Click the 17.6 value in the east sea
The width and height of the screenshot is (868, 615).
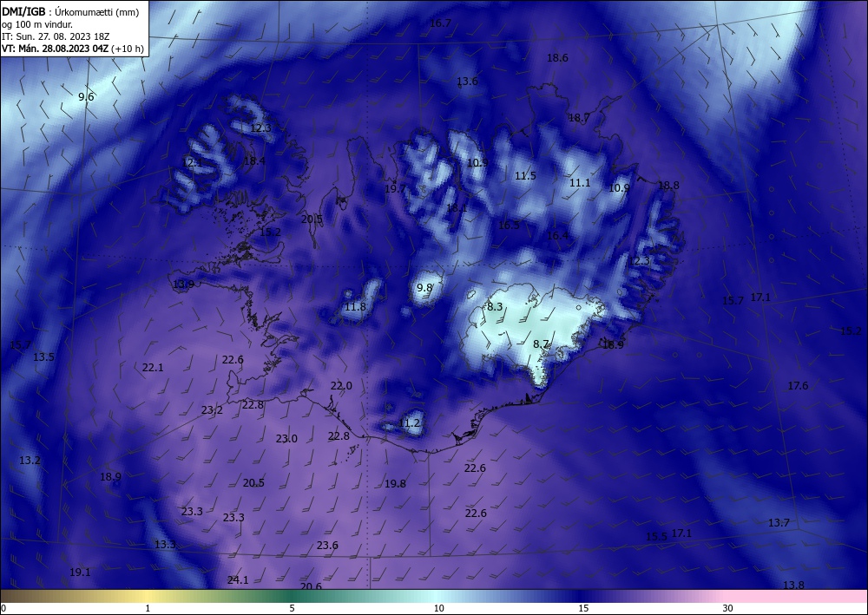[798, 386]
